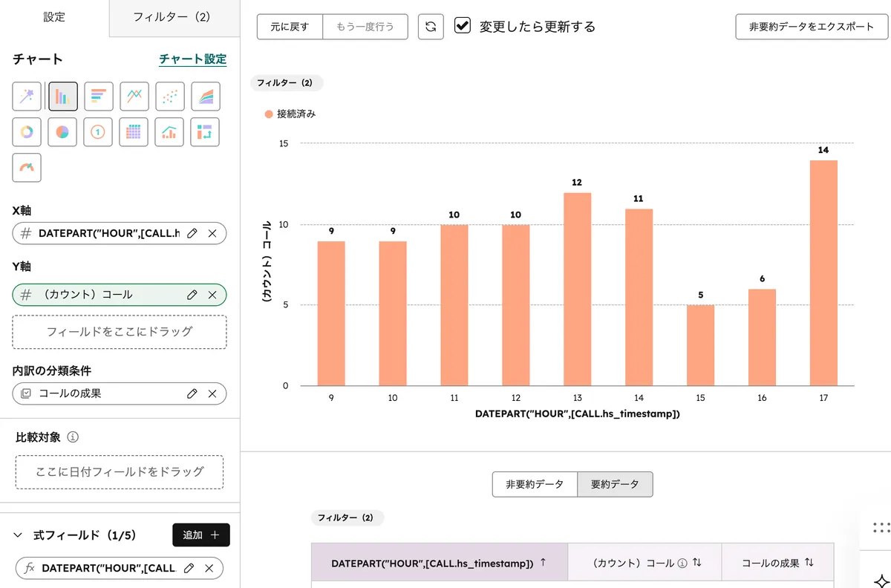Sort by DATEPART column header arrow
This screenshot has height=588, width=891.
point(543,563)
